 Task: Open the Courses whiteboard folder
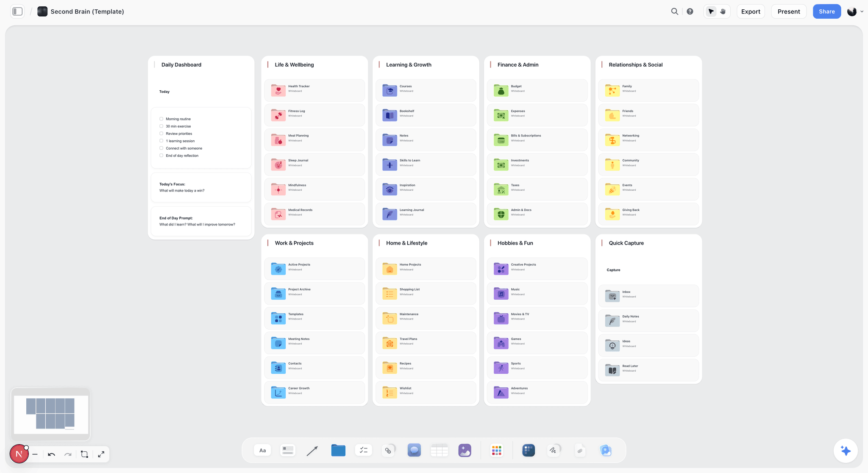coord(426,90)
